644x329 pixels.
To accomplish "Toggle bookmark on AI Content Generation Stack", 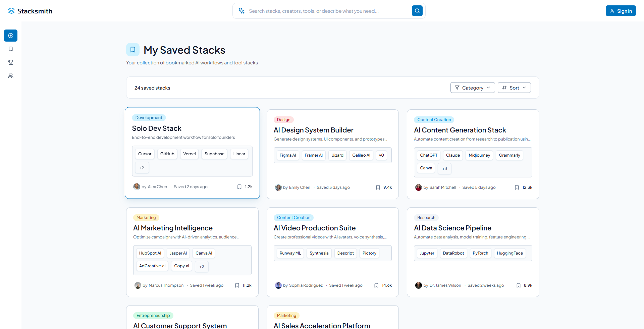I will coord(517,187).
